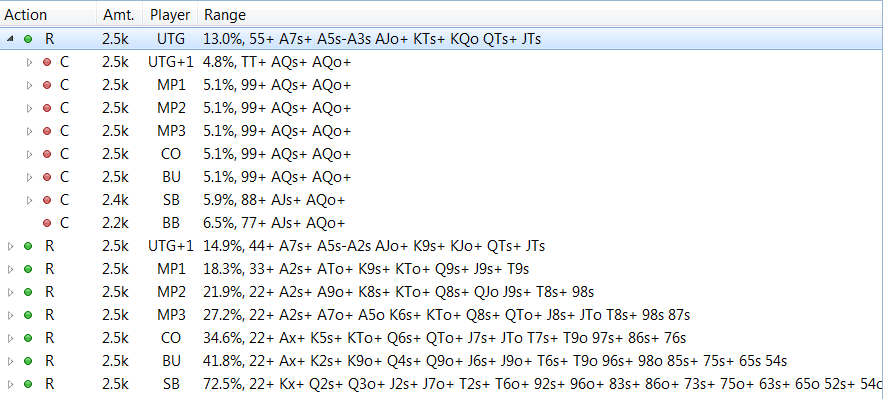Sort by the Range column header
The width and height of the screenshot is (883, 399).
[540, 15]
